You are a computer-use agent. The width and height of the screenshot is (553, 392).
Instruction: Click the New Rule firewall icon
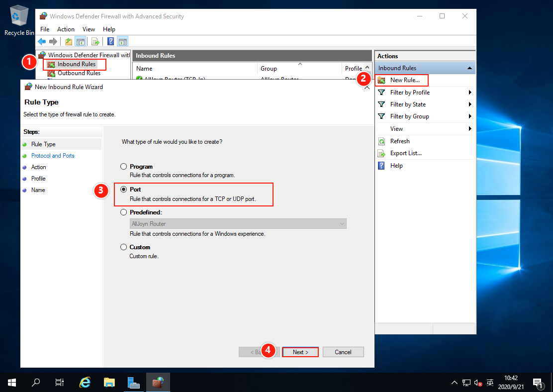(x=381, y=80)
